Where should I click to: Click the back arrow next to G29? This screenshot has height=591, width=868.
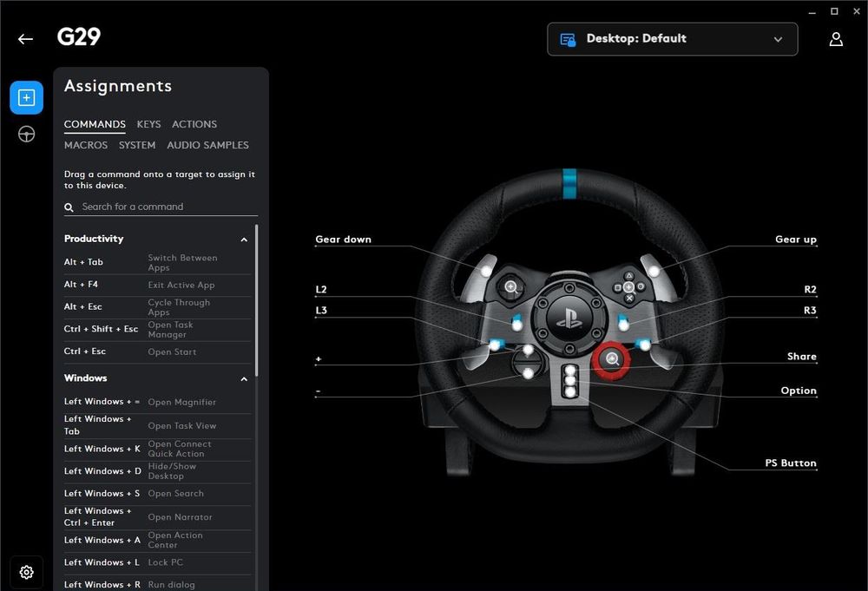click(25, 39)
